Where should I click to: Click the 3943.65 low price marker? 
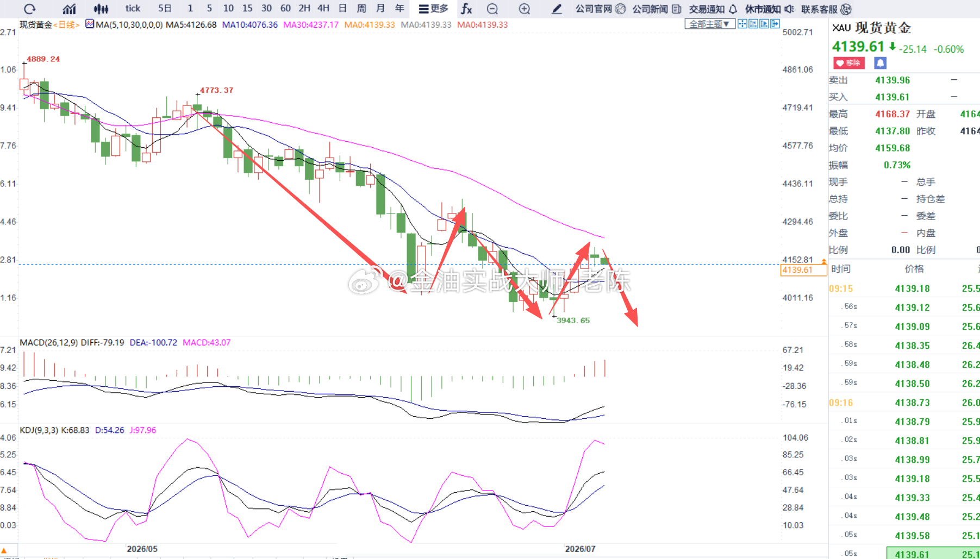coord(573,321)
